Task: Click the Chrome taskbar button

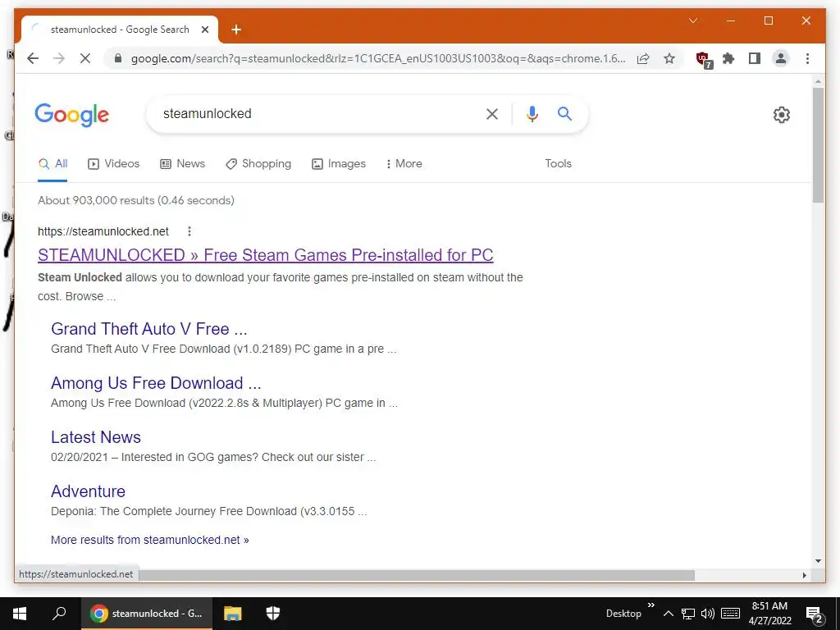Action: pyautogui.click(x=147, y=614)
